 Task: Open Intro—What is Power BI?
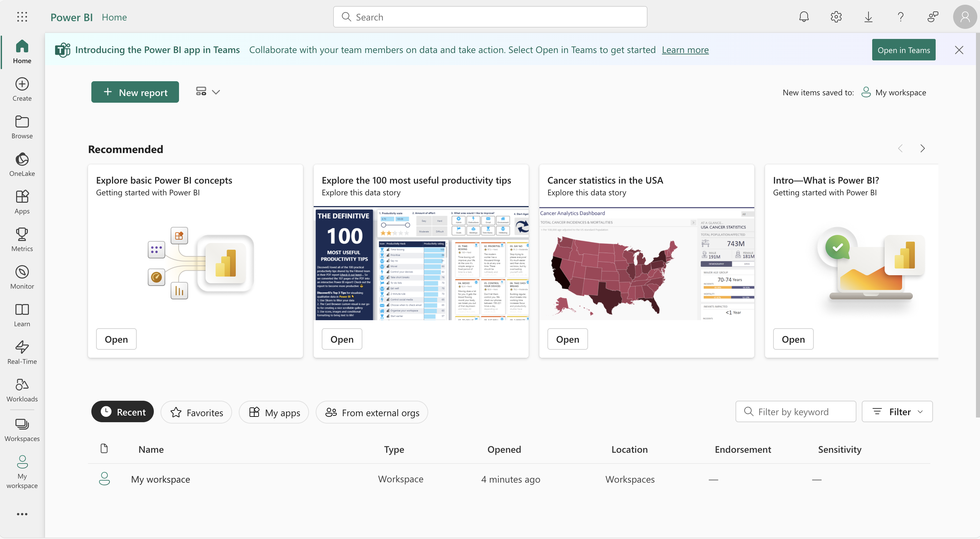click(x=793, y=339)
